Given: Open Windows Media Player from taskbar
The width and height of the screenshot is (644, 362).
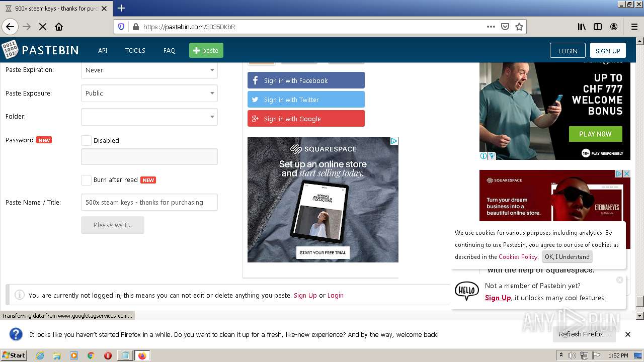Looking at the screenshot, I should (74, 355).
